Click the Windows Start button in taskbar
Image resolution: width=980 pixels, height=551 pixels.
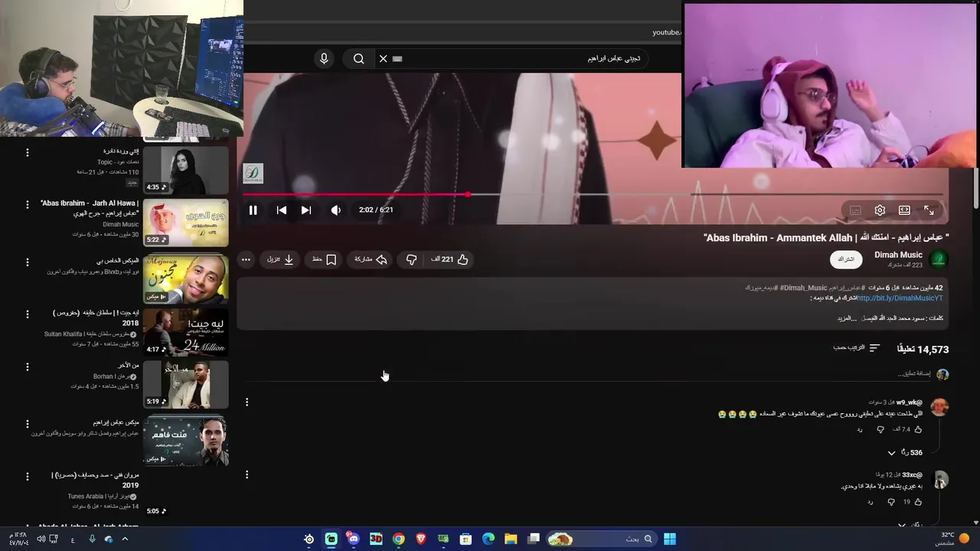[x=670, y=539]
